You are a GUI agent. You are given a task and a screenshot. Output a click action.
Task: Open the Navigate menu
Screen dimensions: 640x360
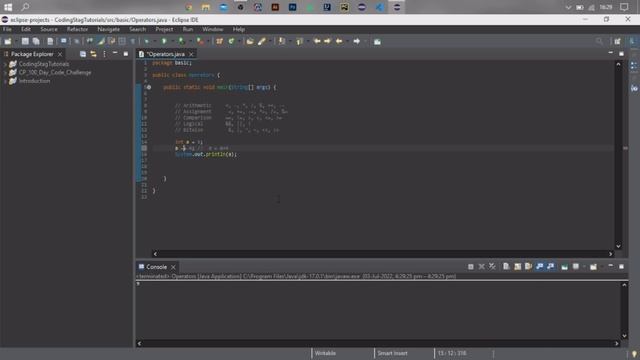click(109, 29)
